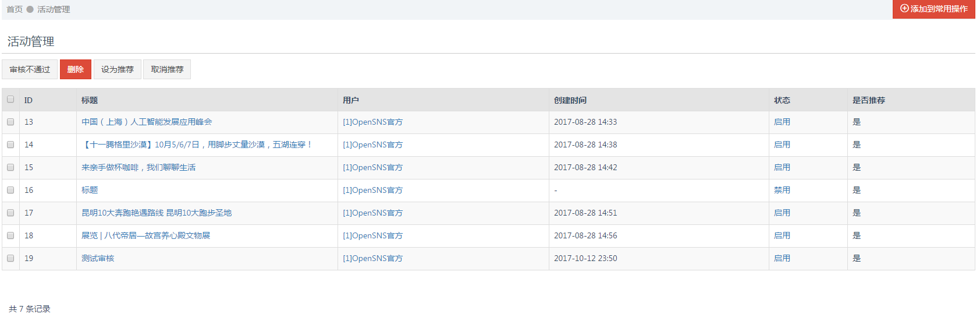This screenshot has width=980, height=324.
Task: Click the date 2017-08-28 14:56
Action: 585,235
